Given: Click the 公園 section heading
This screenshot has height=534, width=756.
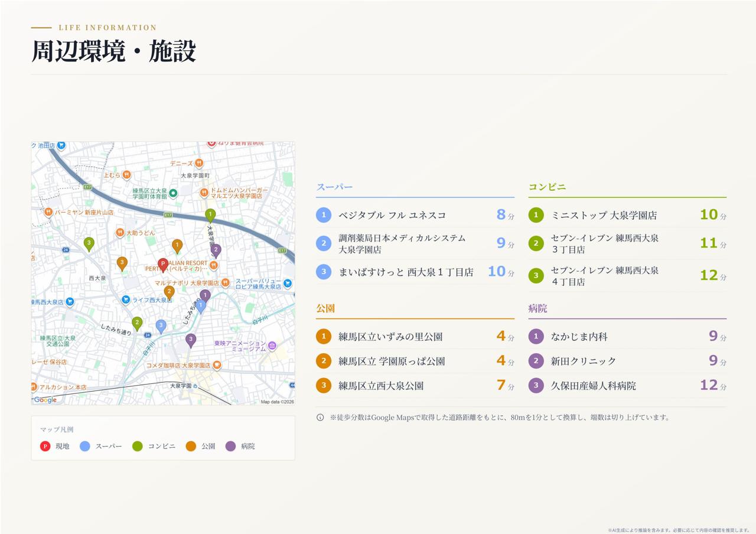Looking at the screenshot, I should point(325,308).
